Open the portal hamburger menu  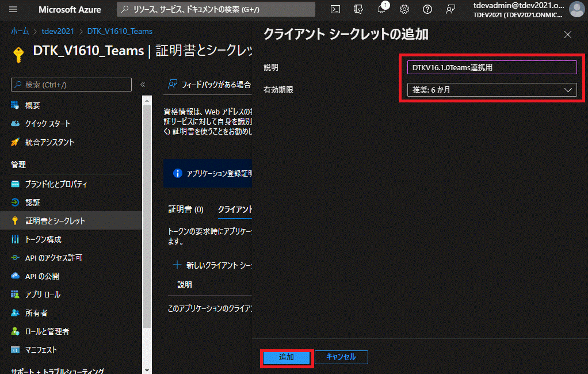(x=13, y=9)
